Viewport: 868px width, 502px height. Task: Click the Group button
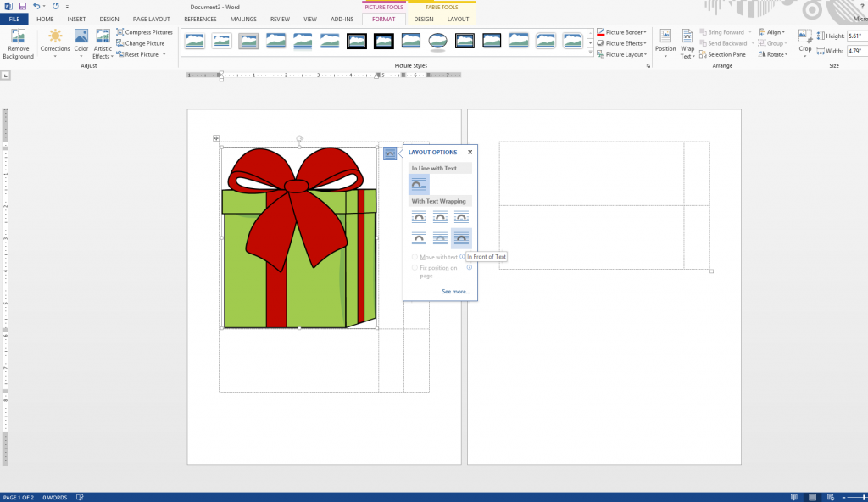point(771,43)
